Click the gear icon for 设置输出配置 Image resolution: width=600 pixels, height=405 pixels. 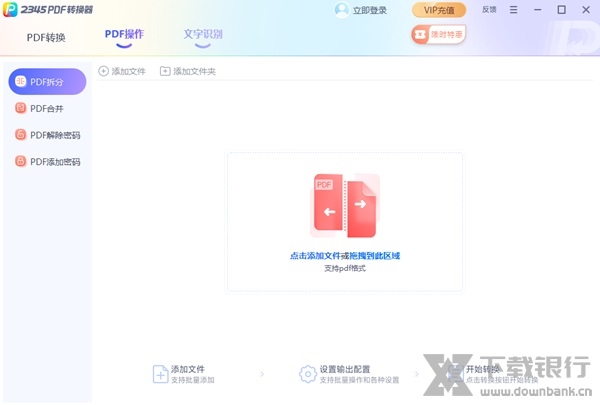point(308,374)
